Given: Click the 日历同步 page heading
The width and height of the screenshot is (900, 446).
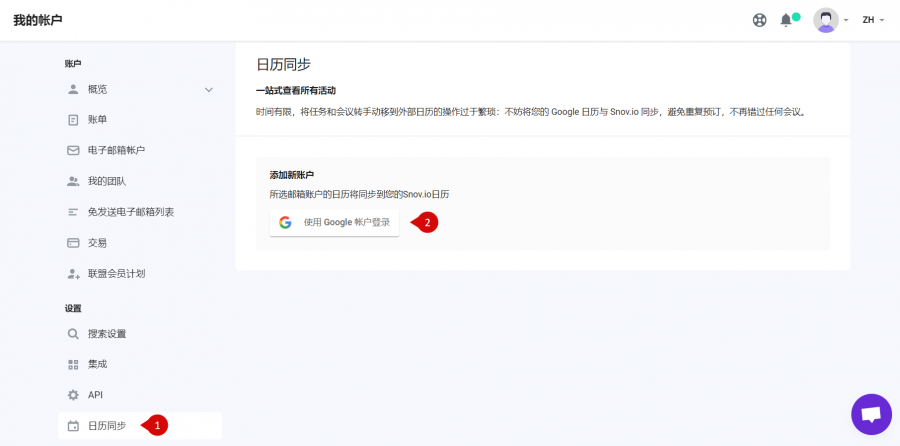Looking at the screenshot, I should click(284, 65).
